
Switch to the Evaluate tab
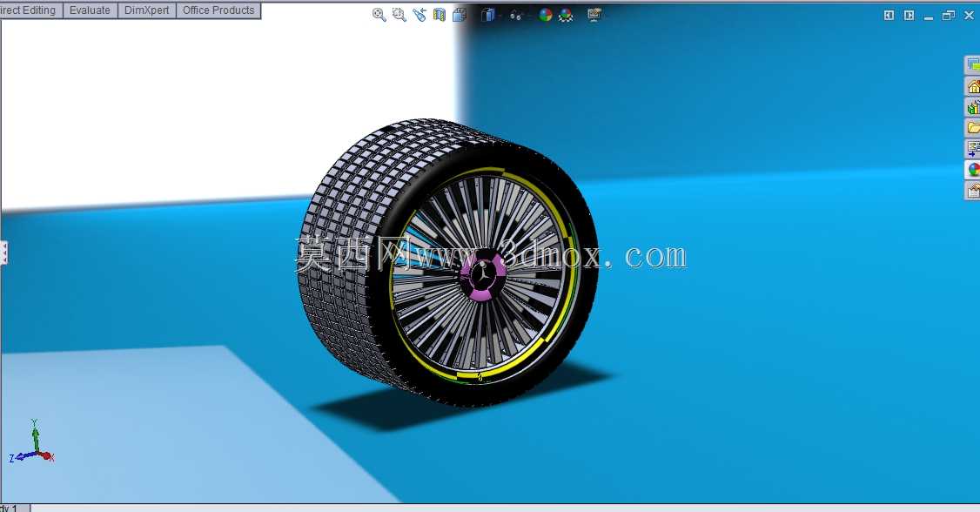90,10
